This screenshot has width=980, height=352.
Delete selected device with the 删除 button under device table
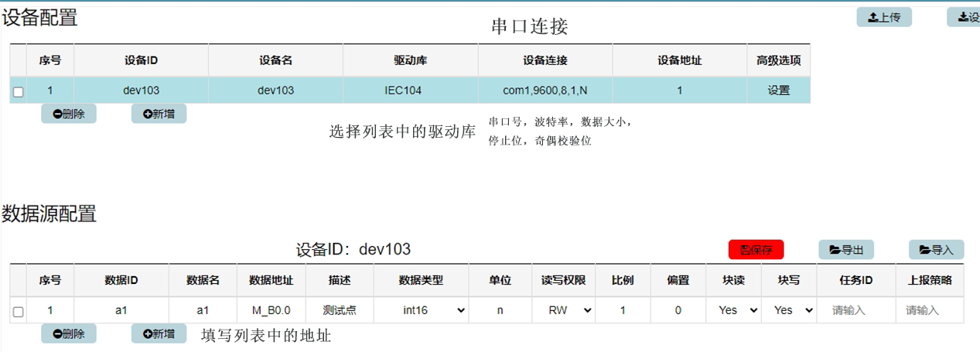coord(69,114)
